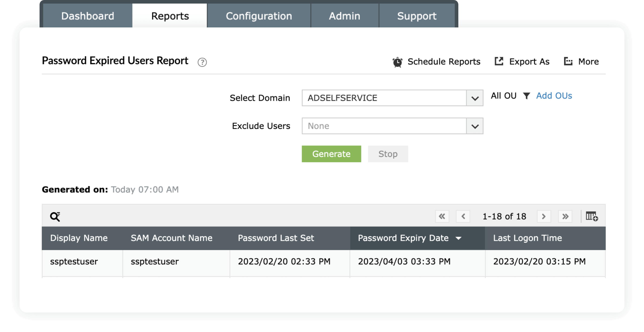Open the Configuration tab
Screen dimensions: 644x332
[259, 16]
